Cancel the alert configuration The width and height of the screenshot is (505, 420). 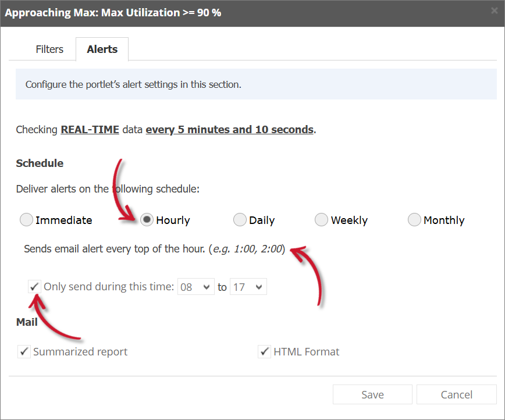tap(456, 394)
